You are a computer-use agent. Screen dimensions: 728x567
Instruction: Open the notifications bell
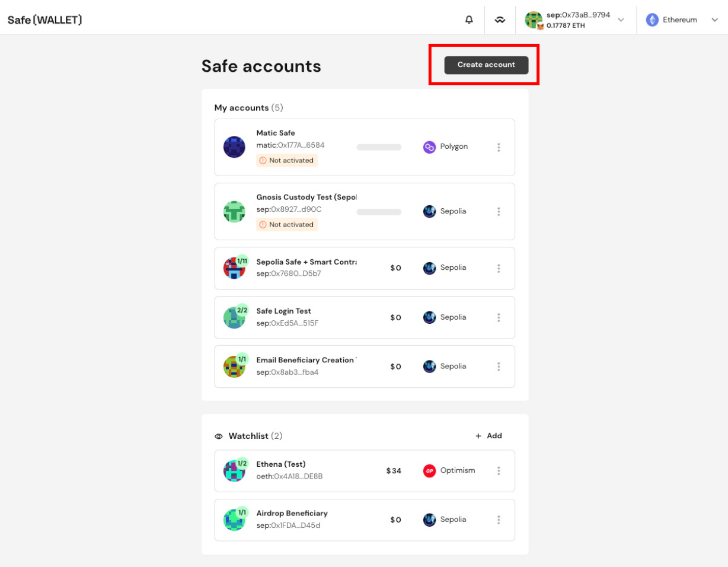pos(469,20)
